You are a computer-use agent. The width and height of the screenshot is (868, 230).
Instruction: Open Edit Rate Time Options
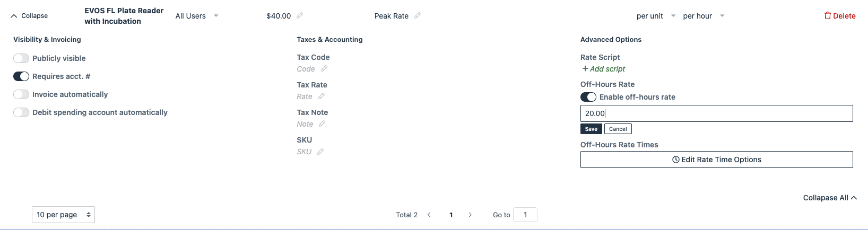(716, 160)
